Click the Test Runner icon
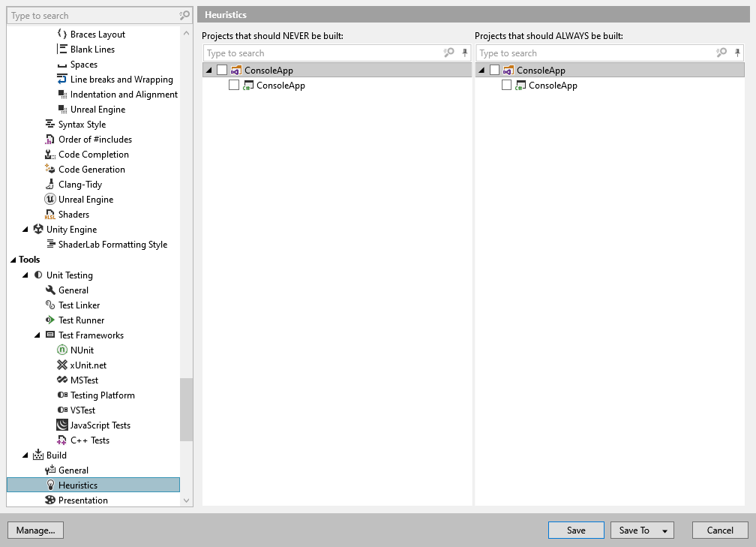 [50, 320]
